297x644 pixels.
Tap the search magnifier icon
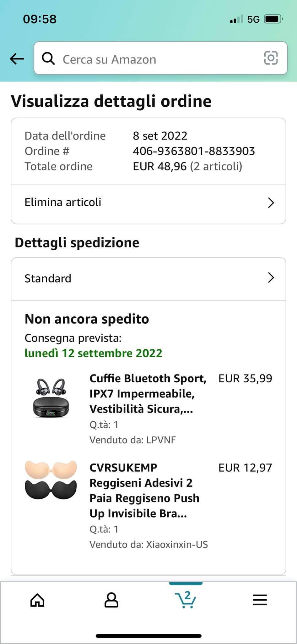click(48, 58)
